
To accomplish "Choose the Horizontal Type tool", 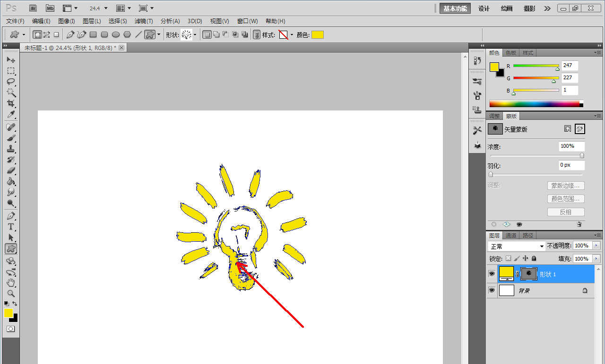I will point(11,227).
